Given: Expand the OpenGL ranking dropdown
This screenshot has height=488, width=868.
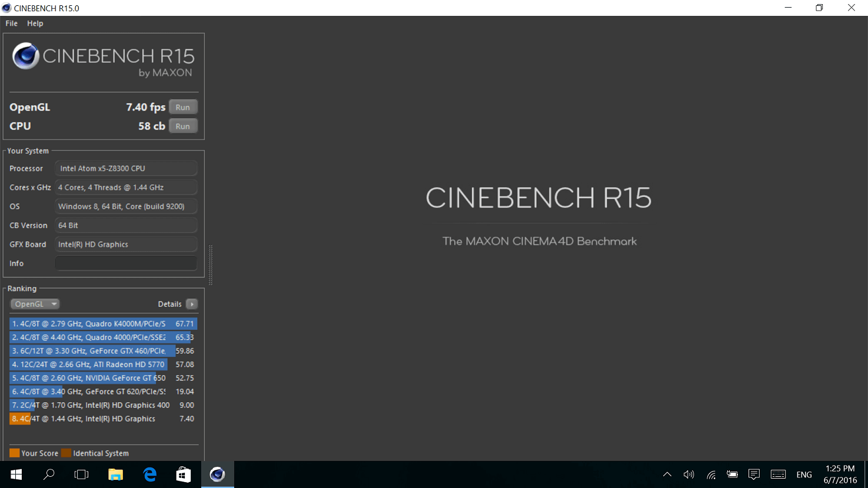Looking at the screenshot, I should [x=35, y=304].
